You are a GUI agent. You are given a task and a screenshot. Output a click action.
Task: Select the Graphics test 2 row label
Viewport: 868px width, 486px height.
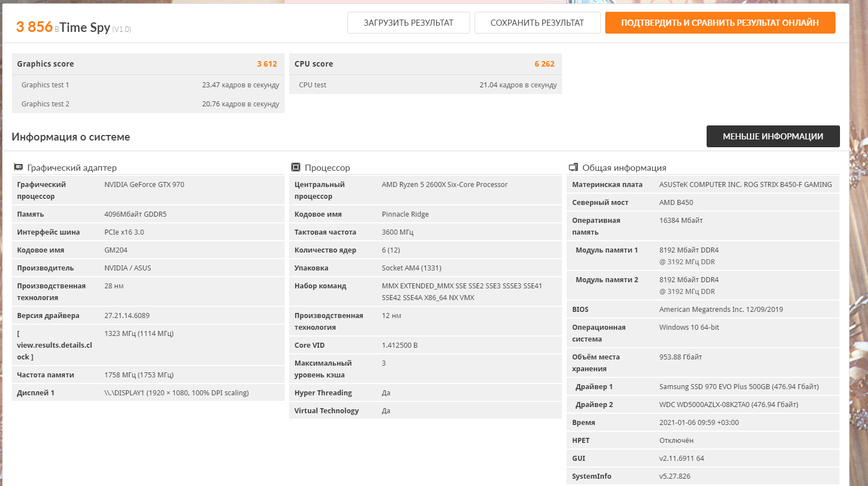45,104
